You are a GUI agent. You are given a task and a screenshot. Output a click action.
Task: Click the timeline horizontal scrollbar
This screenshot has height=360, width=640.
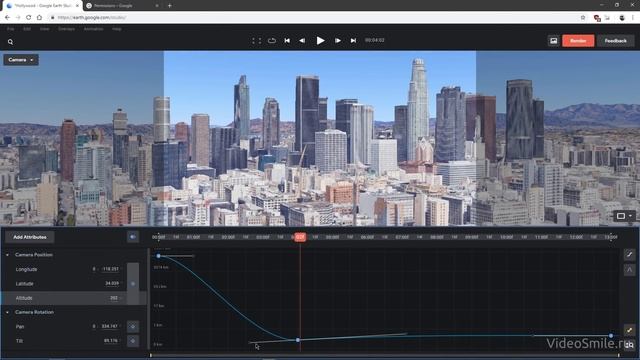(x=384, y=355)
